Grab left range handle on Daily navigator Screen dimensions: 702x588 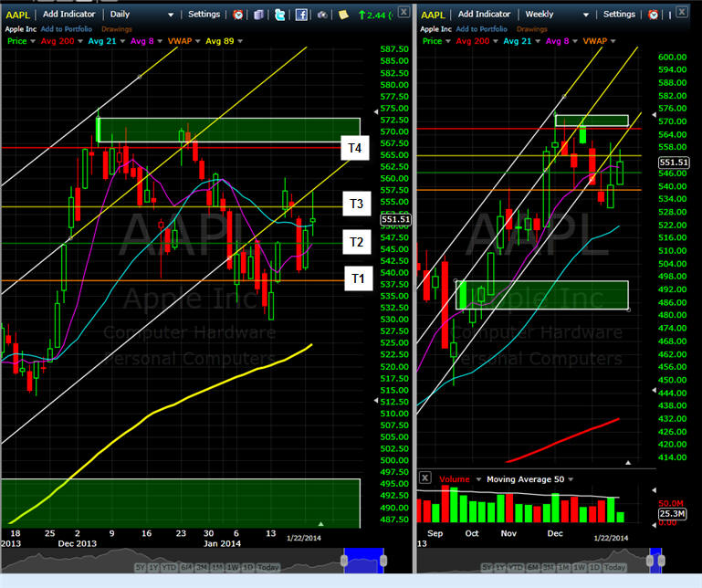(x=344, y=561)
